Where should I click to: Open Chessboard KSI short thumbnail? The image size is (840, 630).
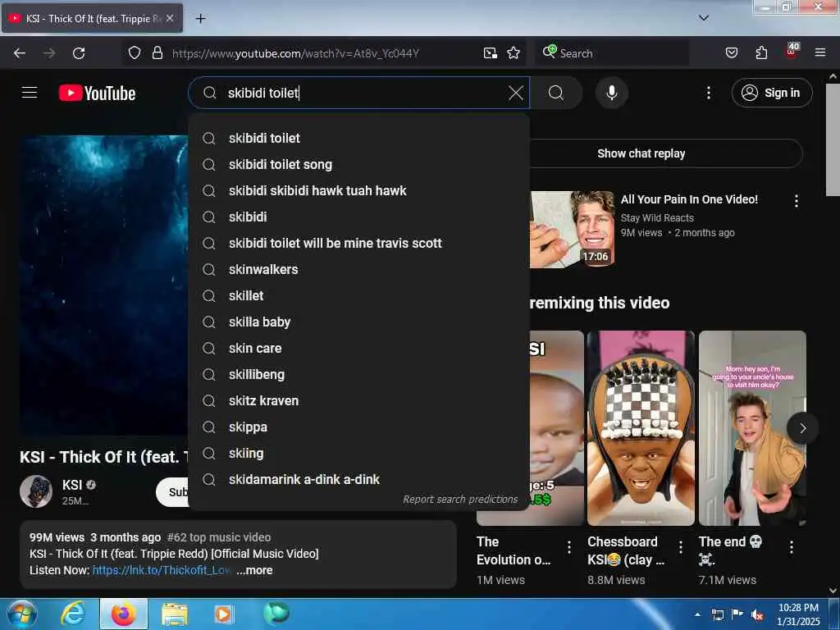click(641, 428)
